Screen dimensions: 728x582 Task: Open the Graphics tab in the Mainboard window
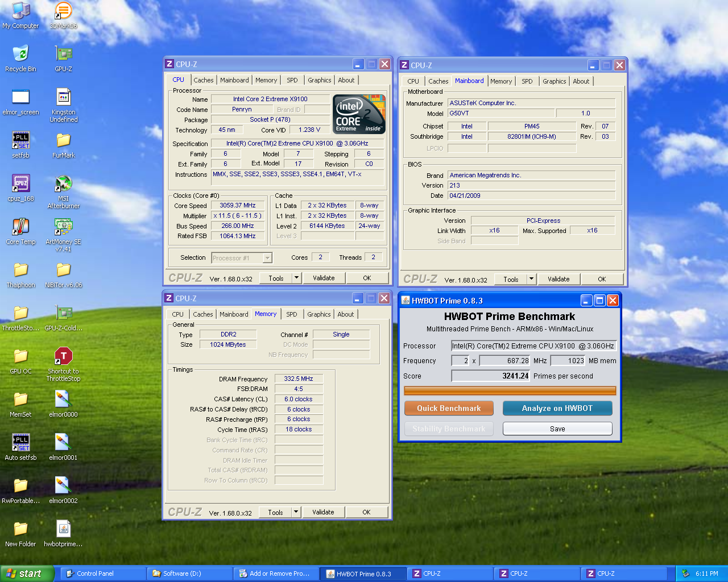point(554,81)
